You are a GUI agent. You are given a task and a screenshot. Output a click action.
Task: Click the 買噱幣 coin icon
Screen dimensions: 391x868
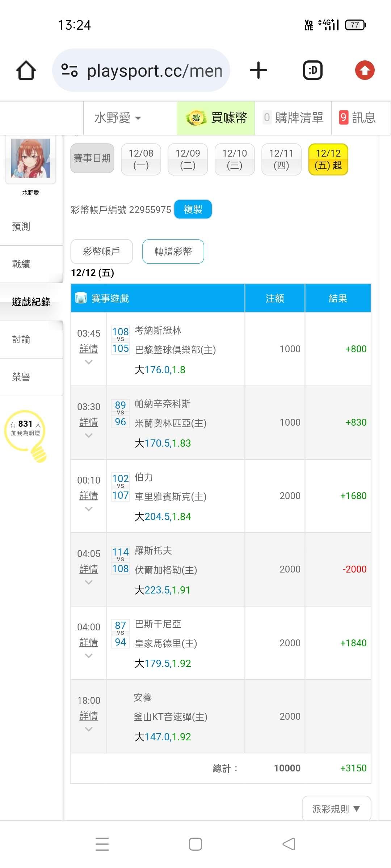[x=196, y=118]
